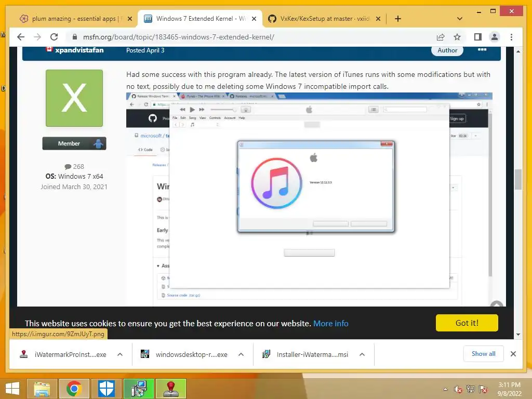Image resolution: width=532 pixels, height=399 pixels.
Task: Open Chrome three-dot menu
Action: 511,37
